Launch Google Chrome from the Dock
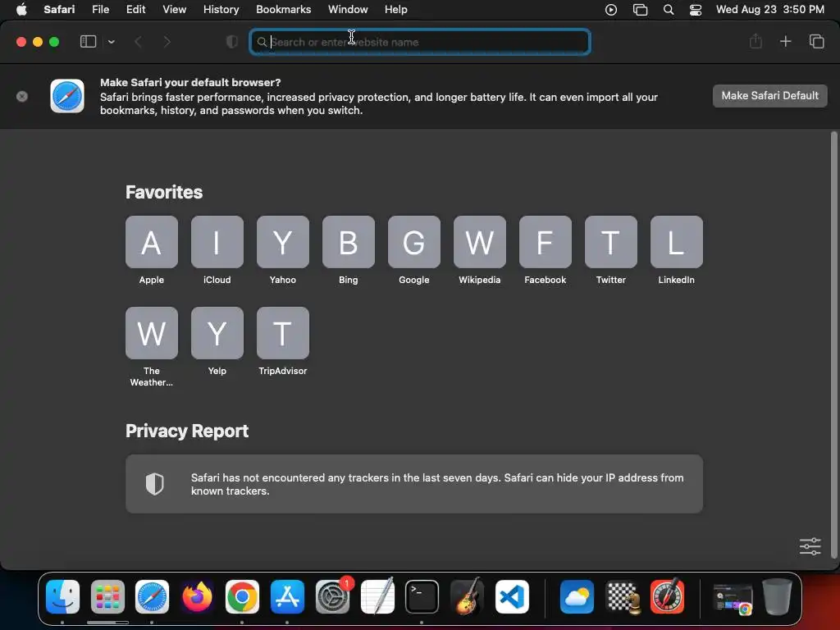 [242, 596]
